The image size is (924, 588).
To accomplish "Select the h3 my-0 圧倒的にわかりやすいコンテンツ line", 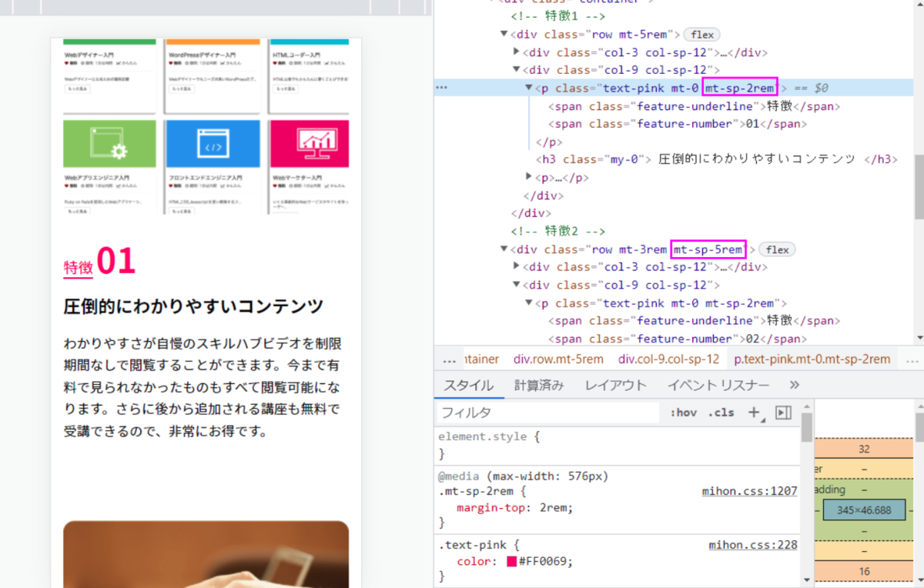I will [717, 159].
